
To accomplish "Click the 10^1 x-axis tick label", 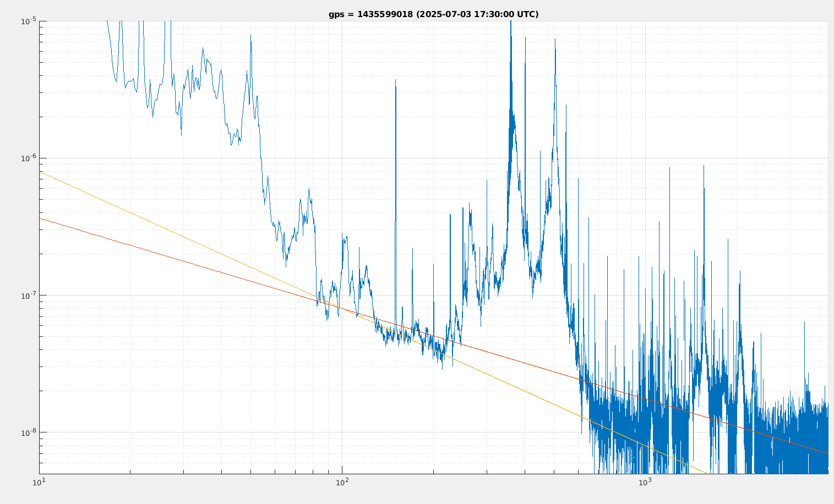I will 39,482.
